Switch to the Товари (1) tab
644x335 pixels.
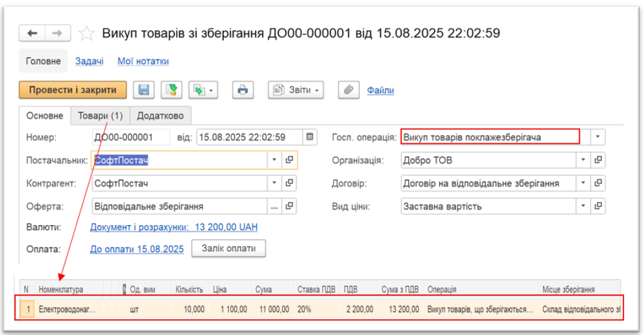point(100,116)
